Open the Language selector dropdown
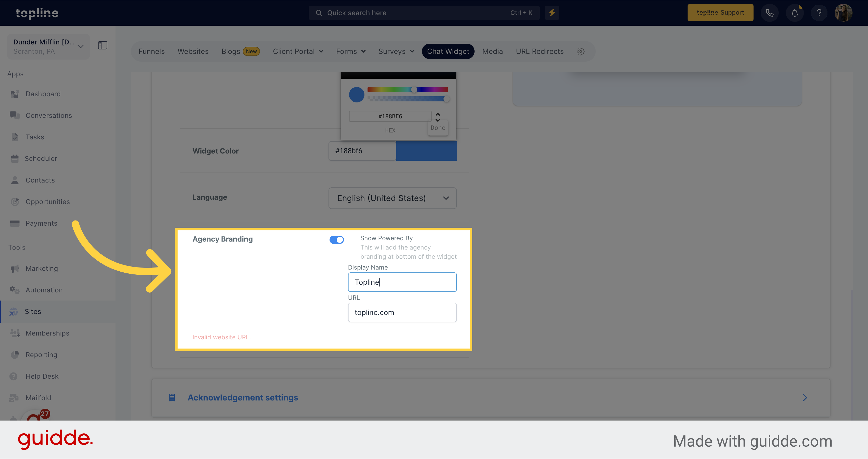Image resolution: width=868 pixels, height=459 pixels. (393, 198)
